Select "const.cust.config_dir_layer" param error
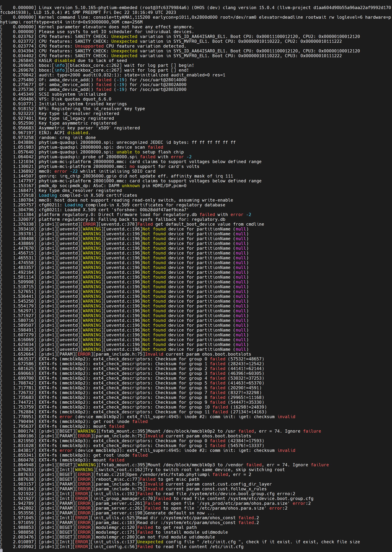 (x=136, y=484)
